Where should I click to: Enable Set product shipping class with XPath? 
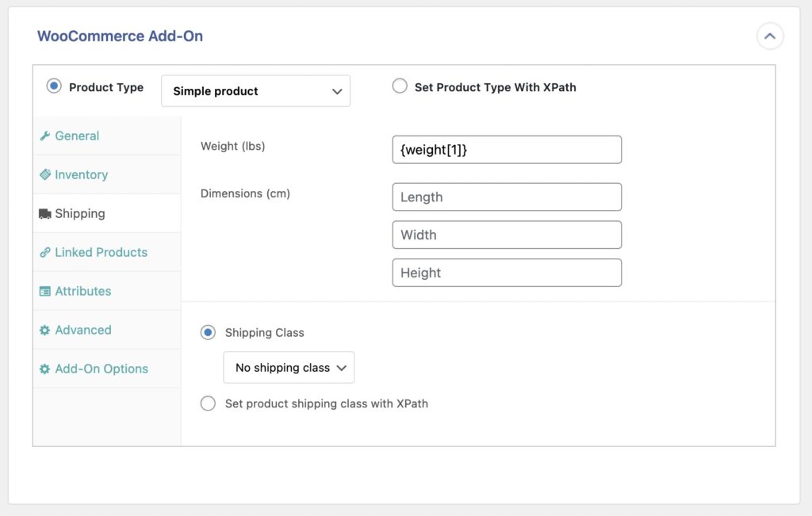tap(208, 403)
